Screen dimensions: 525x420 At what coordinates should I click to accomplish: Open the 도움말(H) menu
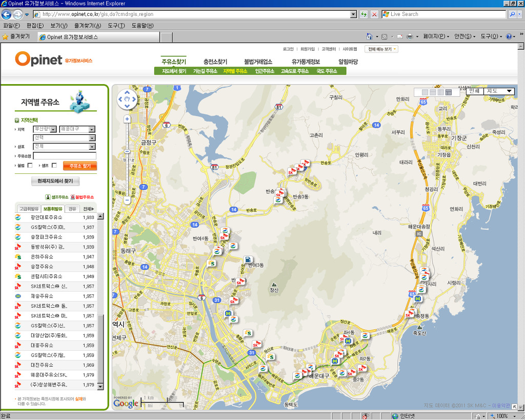143,26
